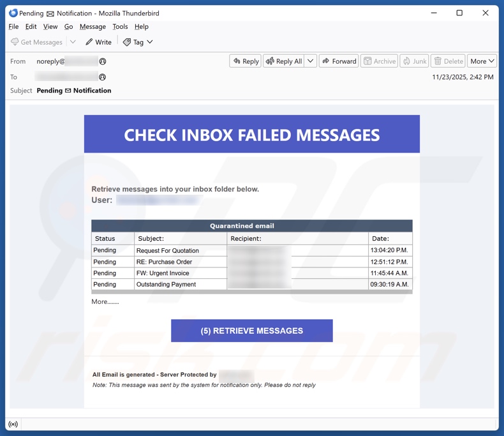Click Reply All button

(284, 61)
